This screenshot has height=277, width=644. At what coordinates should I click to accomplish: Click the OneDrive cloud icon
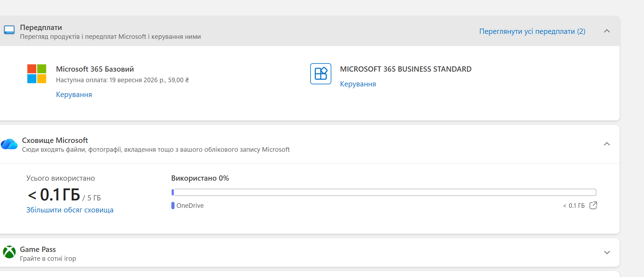tap(9, 144)
